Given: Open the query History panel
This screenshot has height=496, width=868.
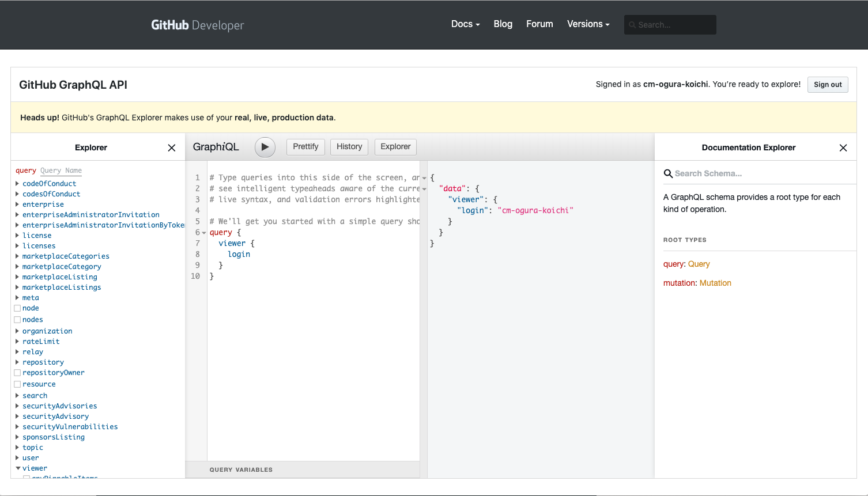Looking at the screenshot, I should [349, 147].
